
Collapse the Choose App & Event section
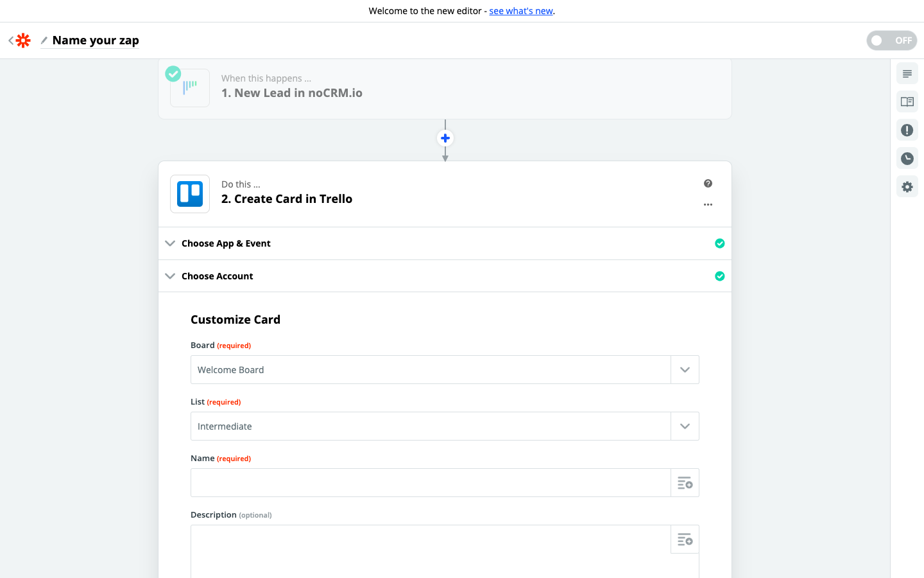pyautogui.click(x=169, y=243)
